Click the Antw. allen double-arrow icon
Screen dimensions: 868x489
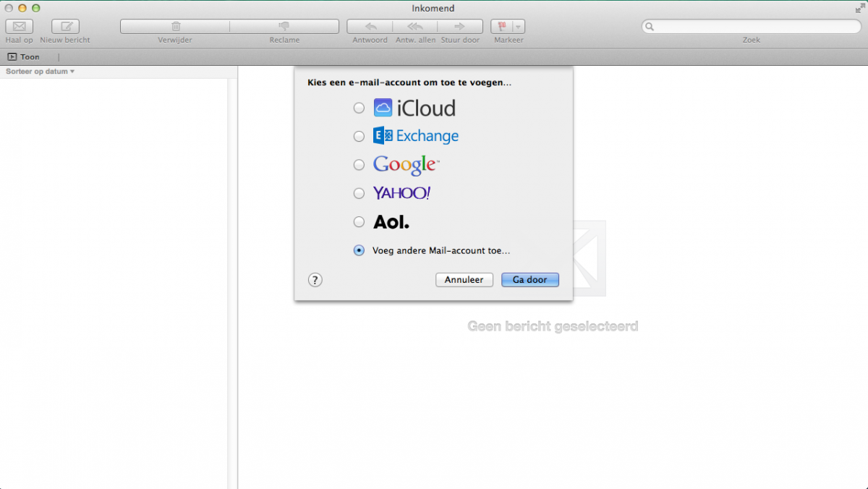tap(415, 27)
